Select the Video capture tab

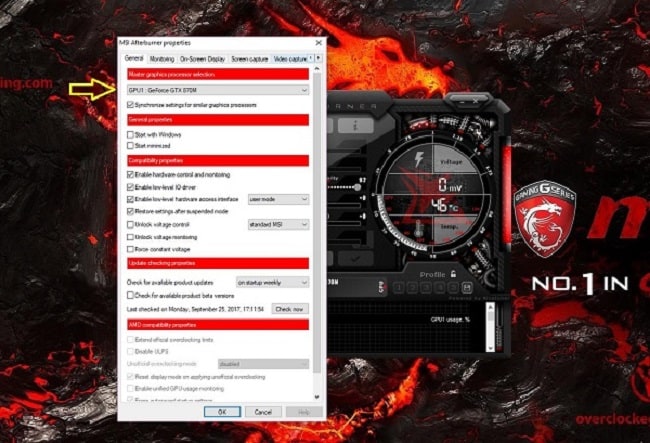(x=290, y=59)
